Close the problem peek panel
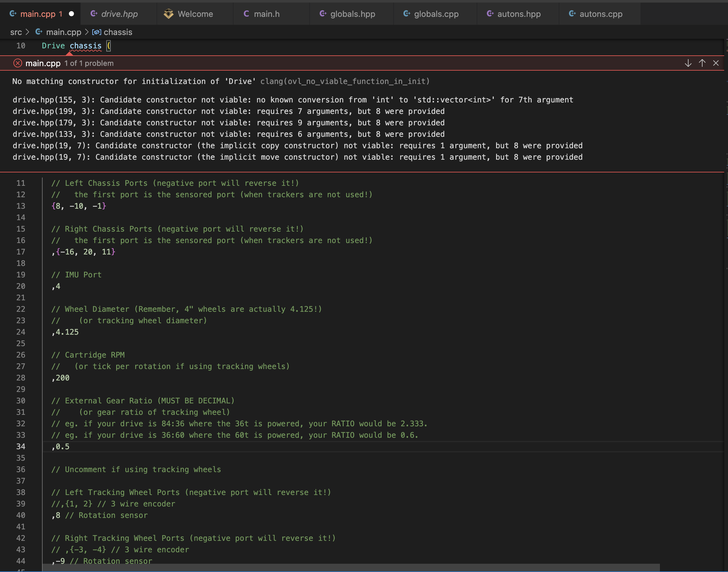Viewport: 728px width, 572px height. [716, 63]
